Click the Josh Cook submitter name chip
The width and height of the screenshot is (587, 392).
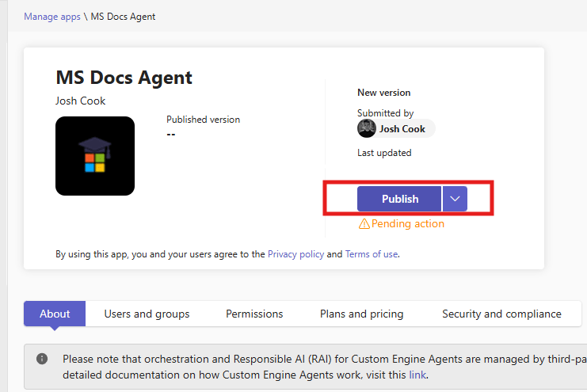coord(402,129)
